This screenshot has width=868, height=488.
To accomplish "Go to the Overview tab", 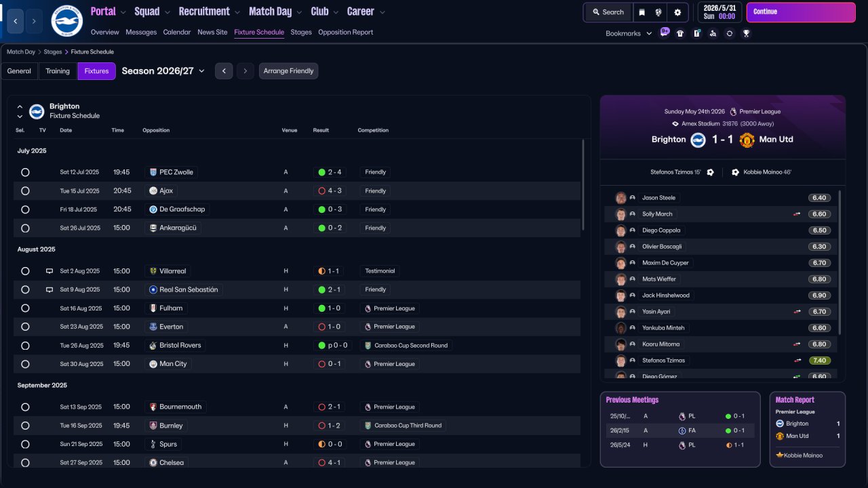I will (104, 33).
